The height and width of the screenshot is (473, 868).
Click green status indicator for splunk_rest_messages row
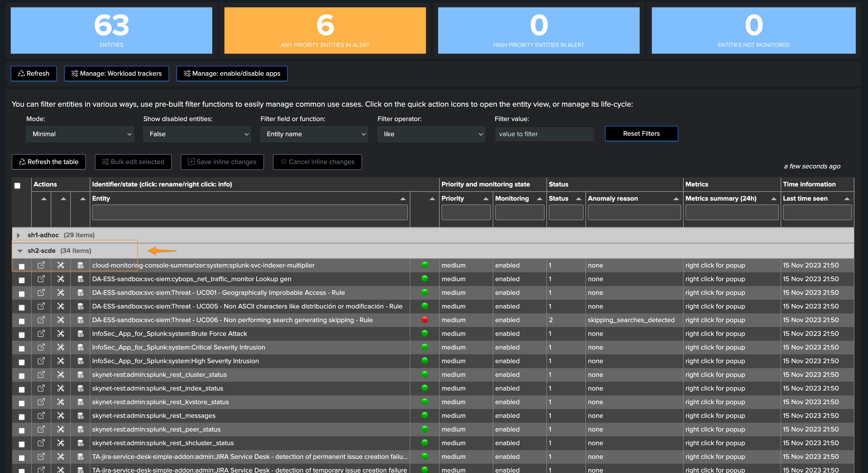click(x=424, y=415)
